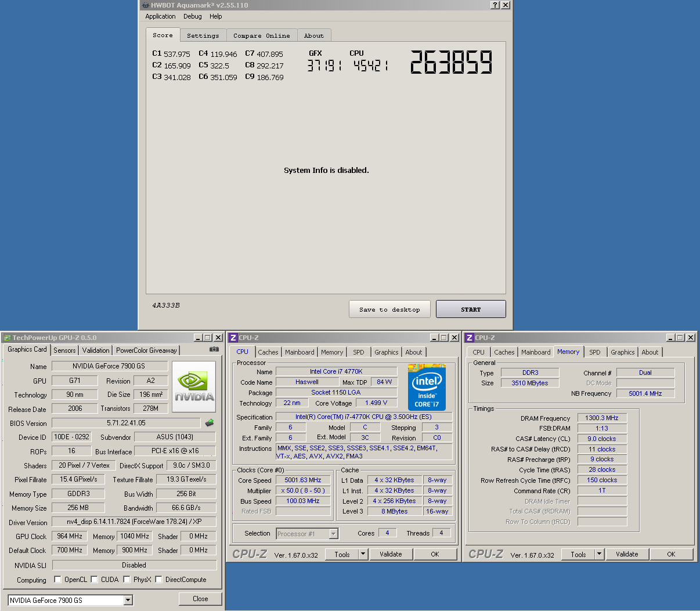This screenshot has height=611, width=700.
Task: Click the BIOS save chip icon in GPU-Z
Action: pyautogui.click(x=210, y=422)
